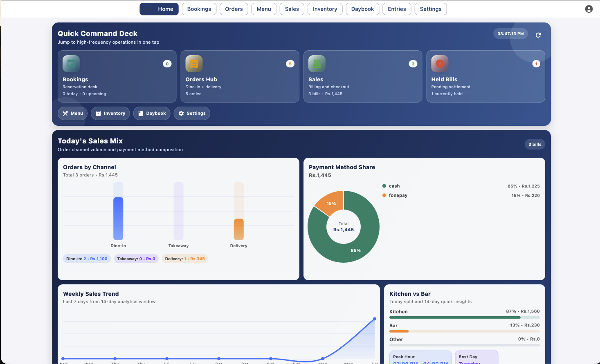Click the Orders Hub list icon

[194, 64]
